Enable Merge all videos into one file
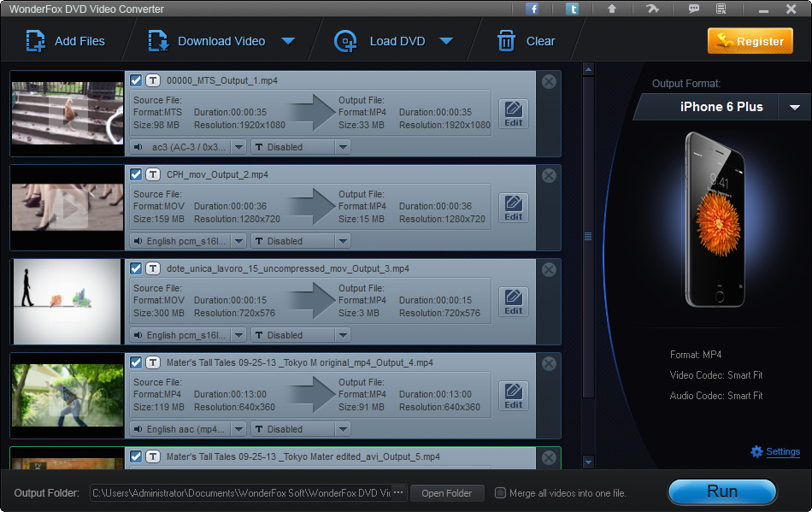Screen dimensions: 812x512 (x=500, y=493)
